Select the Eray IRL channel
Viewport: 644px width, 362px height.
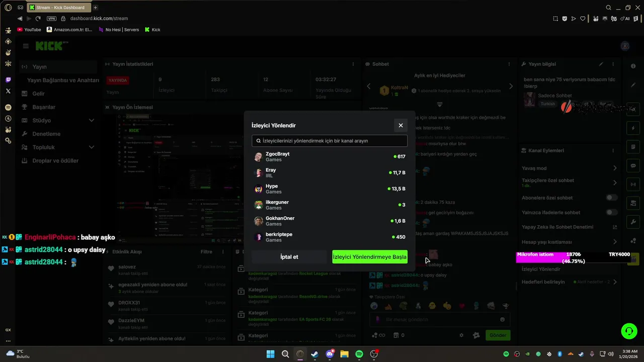pyautogui.click(x=330, y=173)
